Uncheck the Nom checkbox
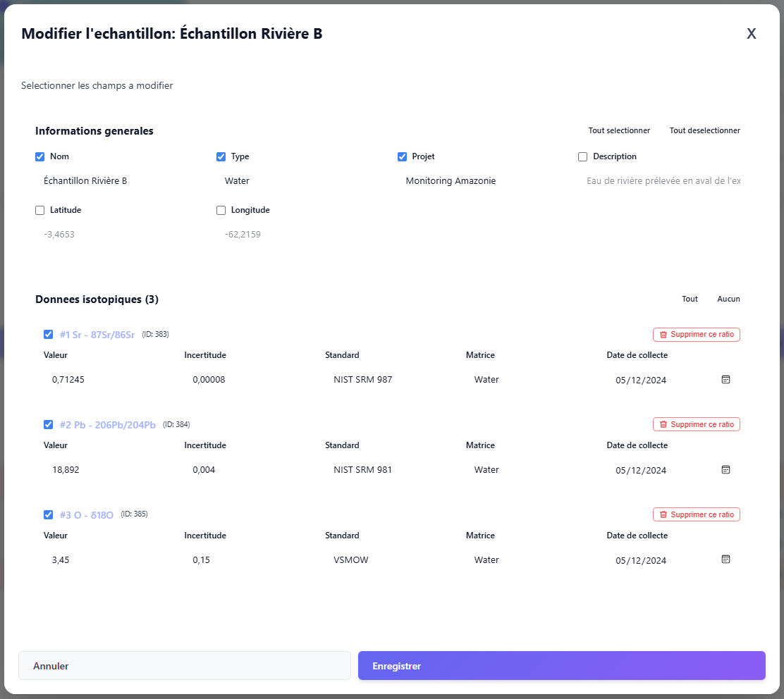The height and width of the screenshot is (699, 784). (39, 156)
